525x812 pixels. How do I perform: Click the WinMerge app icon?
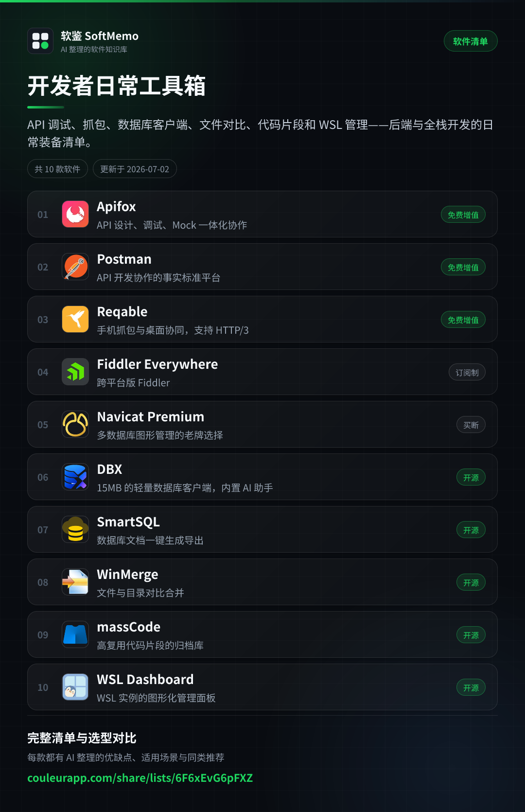(x=75, y=582)
